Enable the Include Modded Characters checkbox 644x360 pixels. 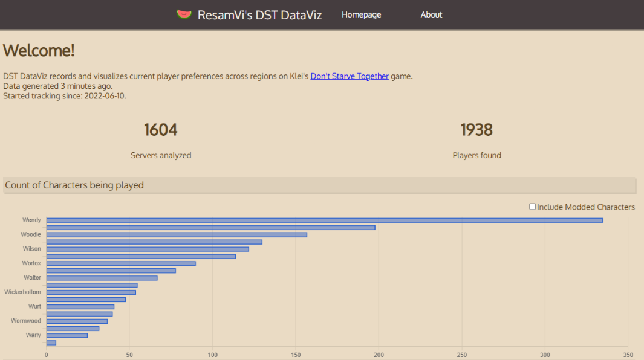click(532, 207)
